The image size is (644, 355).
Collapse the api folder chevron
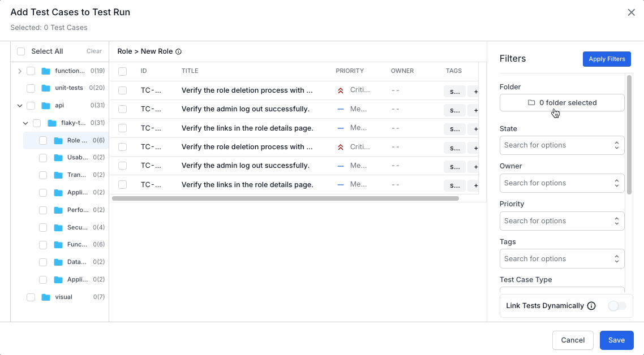(x=20, y=106)
